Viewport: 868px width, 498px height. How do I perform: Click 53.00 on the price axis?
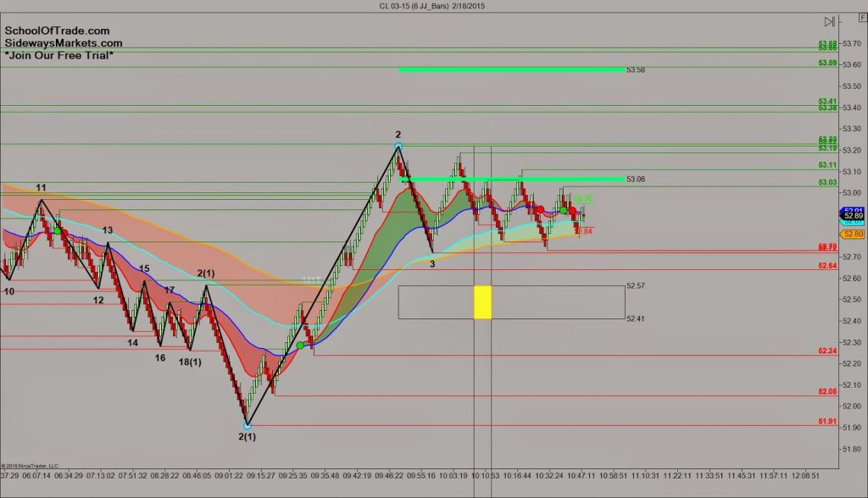(x=851, y=192)
